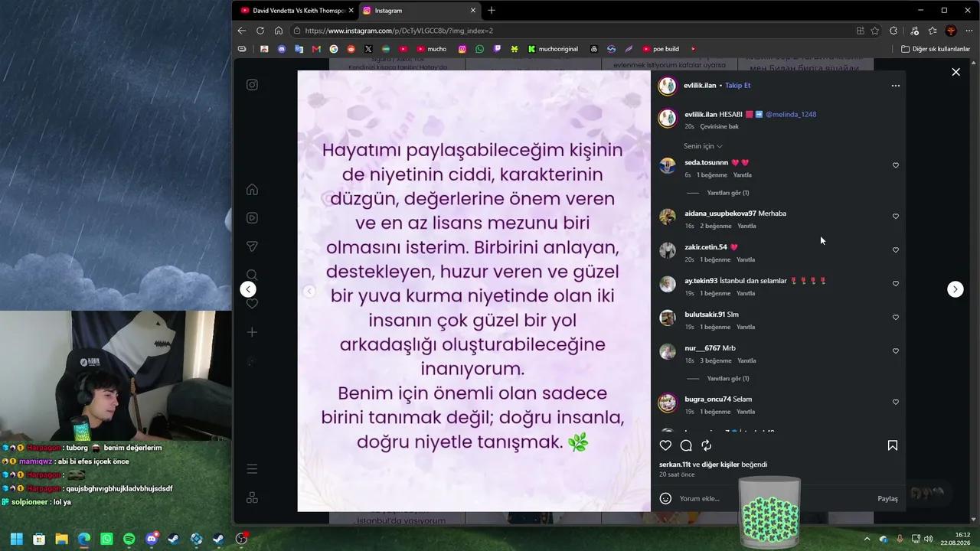Open the browser settings and more menu
980x551 pixels.
pos(969,31)
